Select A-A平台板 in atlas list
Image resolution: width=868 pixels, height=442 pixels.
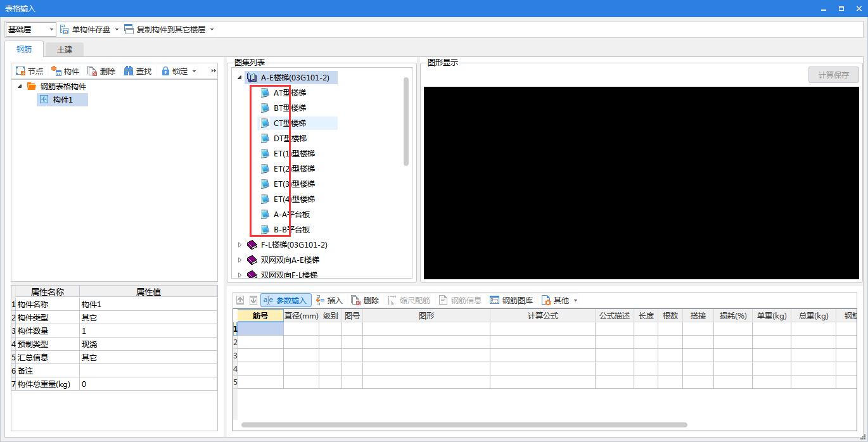pyautogui.click(x=291, y=214)
